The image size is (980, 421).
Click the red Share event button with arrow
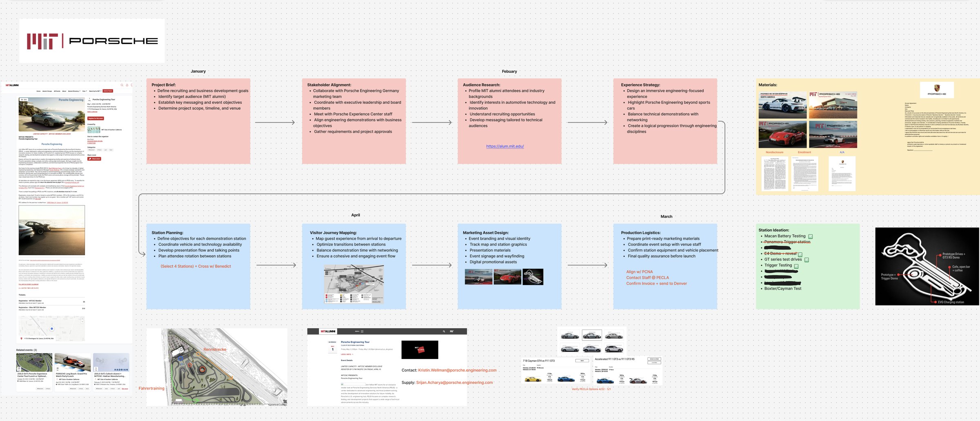click(94, 159)
